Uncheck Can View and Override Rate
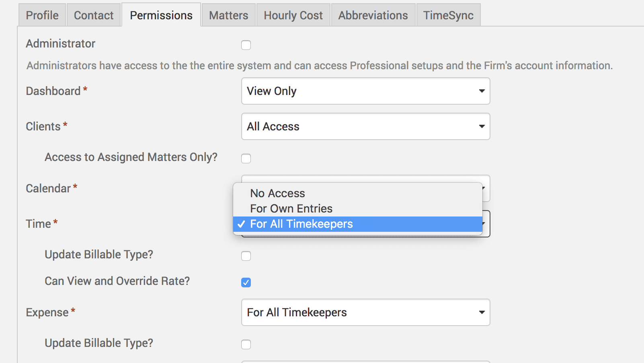This screenshot has width=644, height=363. click(246, 283)
